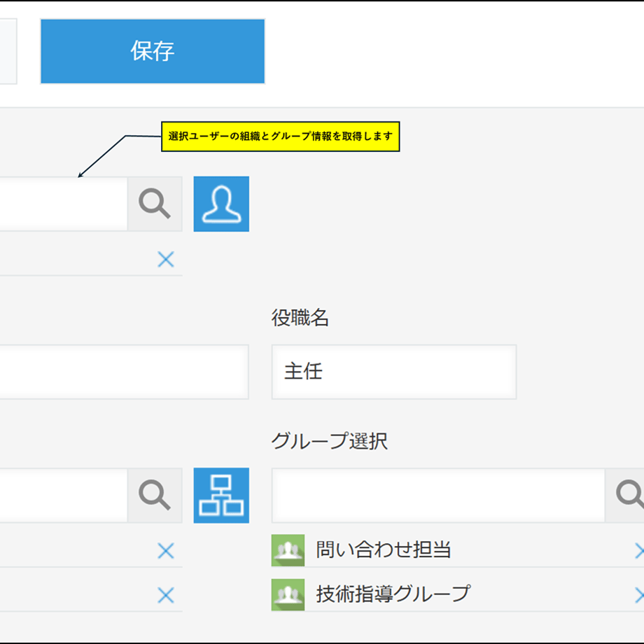Click 問い合わせ担当 group avatar icon
The height and width of the screenshot is (644, 644).
click(288, 550)
